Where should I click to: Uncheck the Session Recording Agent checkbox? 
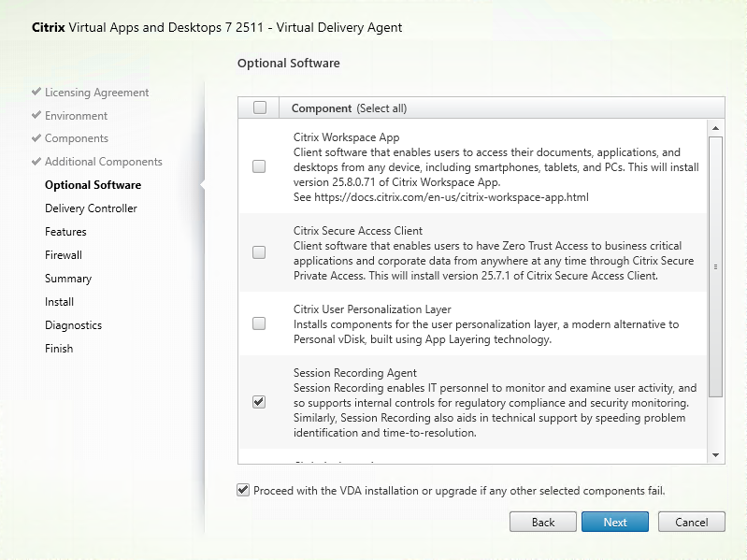coord(259,402)
